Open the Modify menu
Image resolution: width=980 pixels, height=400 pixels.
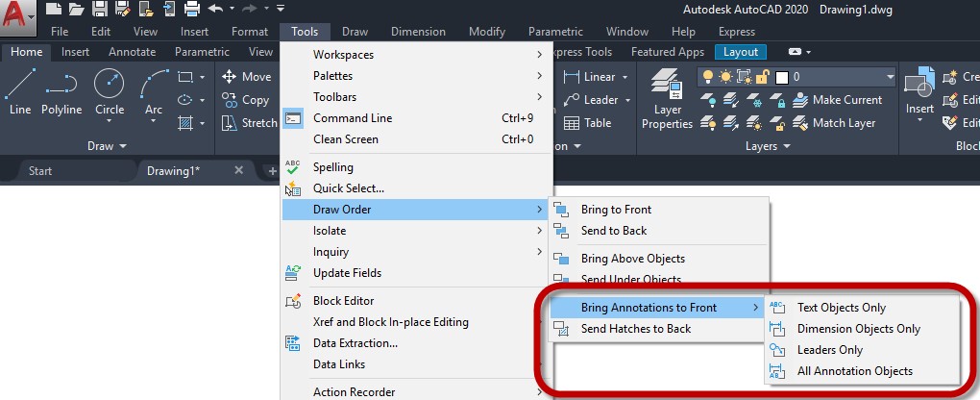tap(487, 32)
